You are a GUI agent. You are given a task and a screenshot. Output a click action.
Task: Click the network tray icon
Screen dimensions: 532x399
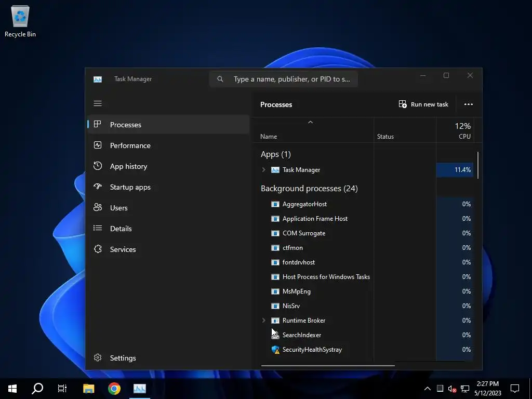(x=465, y=389)
